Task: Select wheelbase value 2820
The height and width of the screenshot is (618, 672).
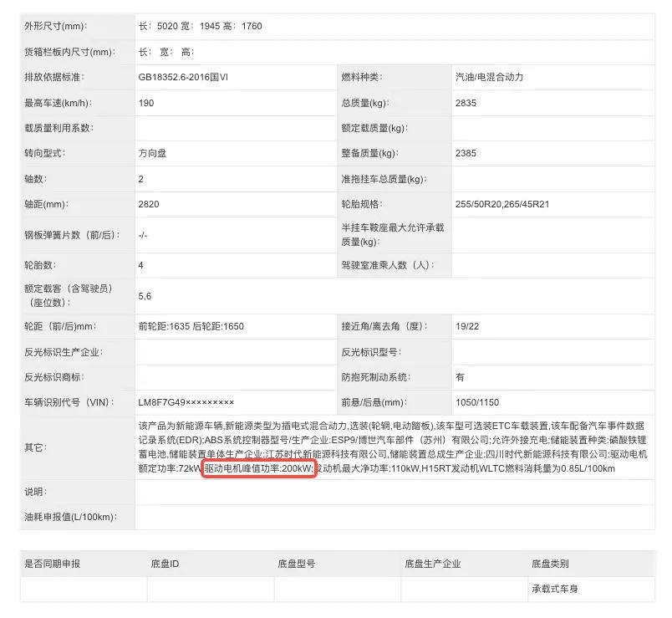Action: coord(149,205)
